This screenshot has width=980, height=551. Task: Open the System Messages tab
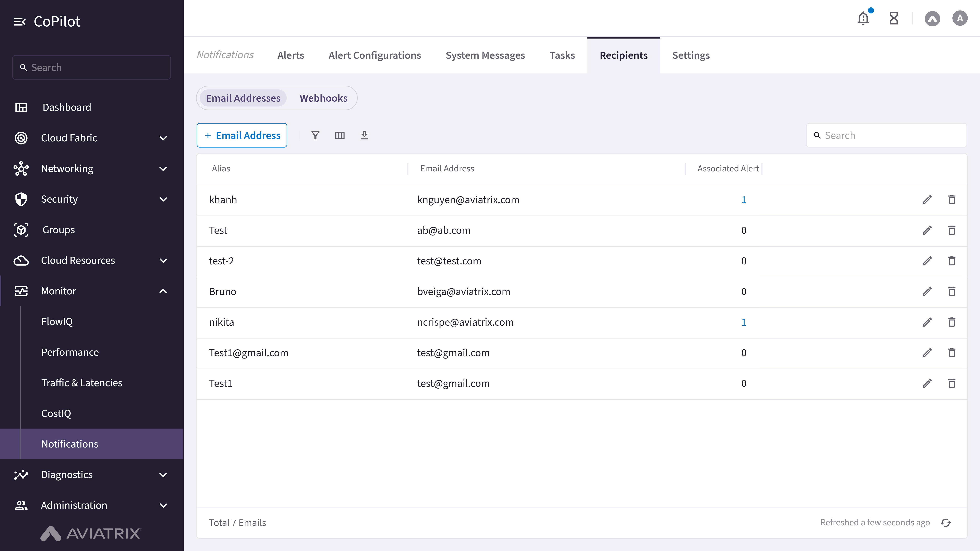pos(485,55)
